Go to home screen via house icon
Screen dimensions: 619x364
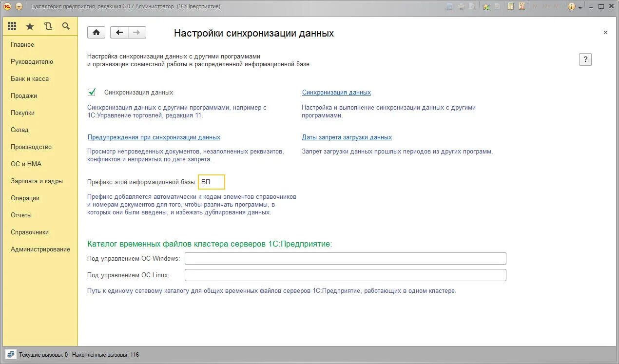(96, 32)
